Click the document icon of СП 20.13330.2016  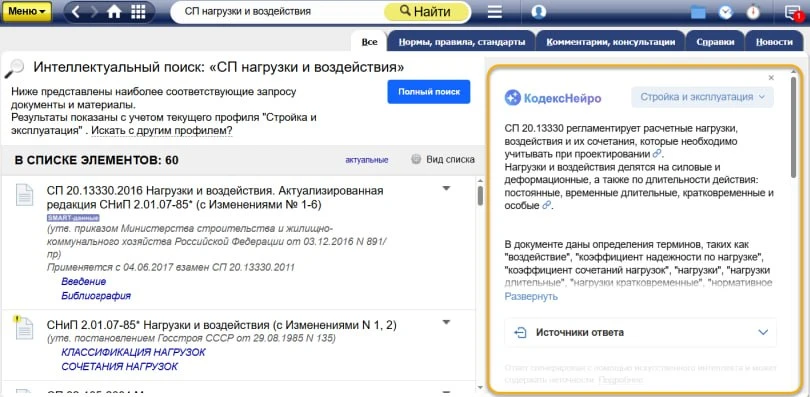[x=24, y=195]
